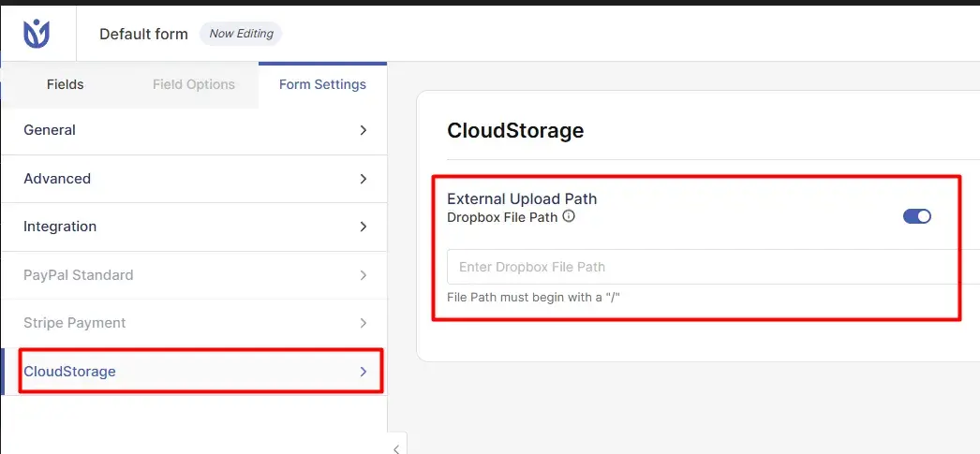Expand the Advanced settings chevron
This screenshot has width=980, height=454.
coord(364,179)
